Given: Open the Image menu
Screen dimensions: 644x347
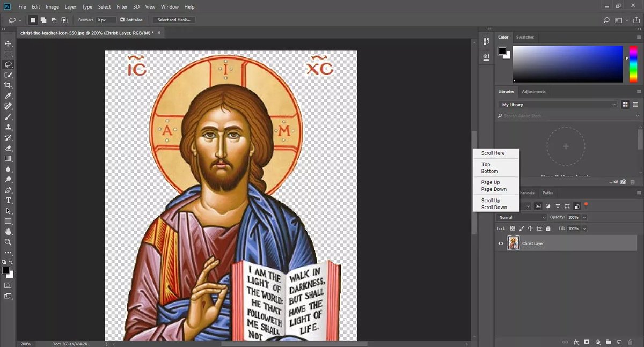Looking at the screenshot, I should 53,7.
